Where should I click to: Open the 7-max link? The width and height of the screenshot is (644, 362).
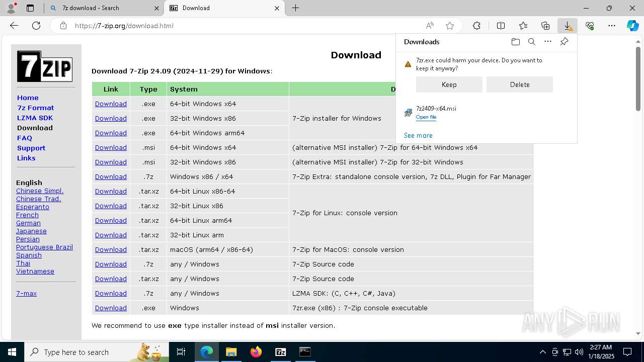point(26,294)
